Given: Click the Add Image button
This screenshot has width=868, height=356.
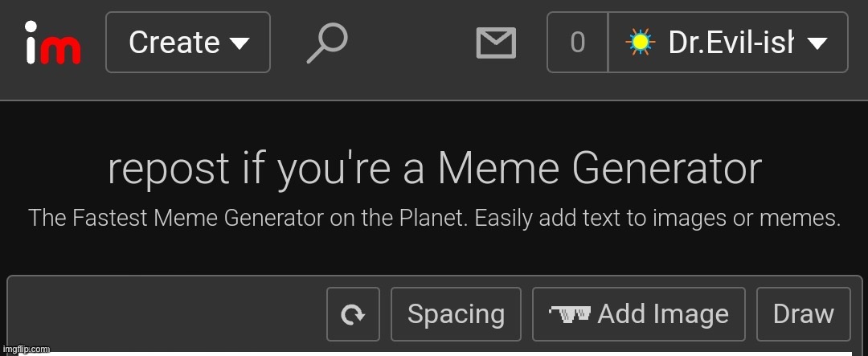Looking at the screenshot, I should tap(639, 314).
